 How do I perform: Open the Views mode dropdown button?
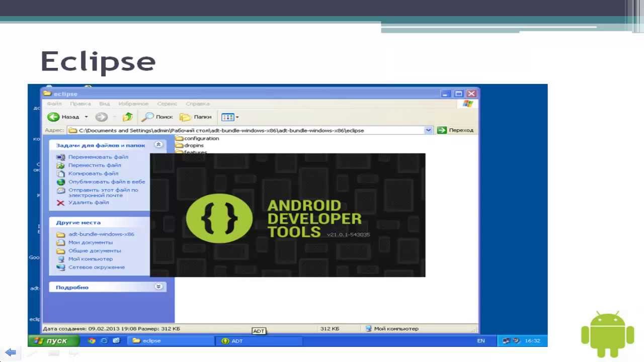point(230,117)
